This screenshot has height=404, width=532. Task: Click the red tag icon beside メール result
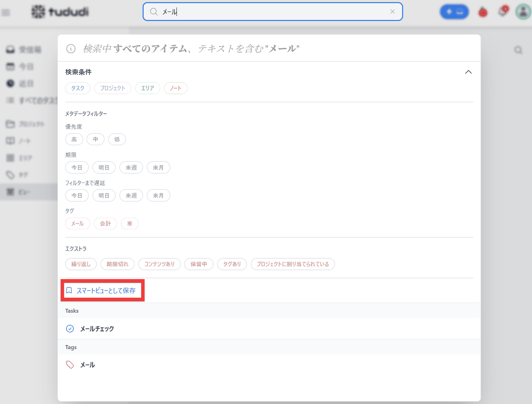pyautogui.click(x=70, y=365)
